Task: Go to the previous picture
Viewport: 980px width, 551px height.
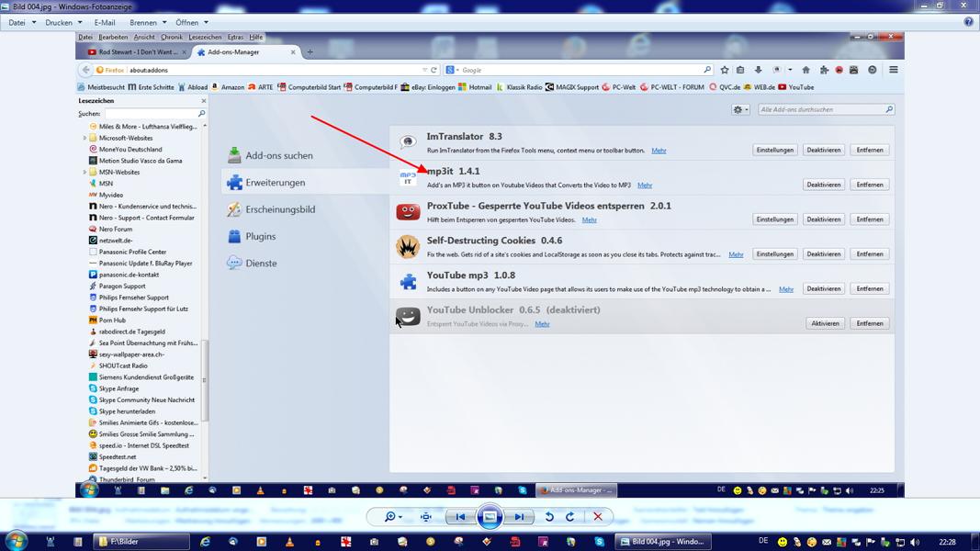Action: [461, 517]
